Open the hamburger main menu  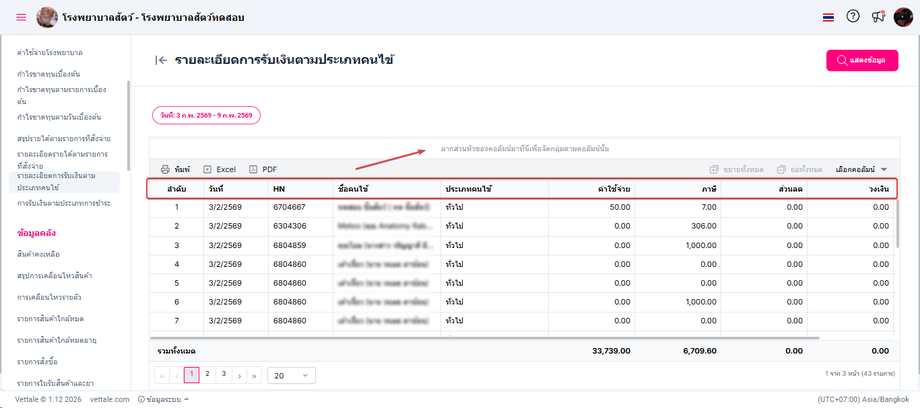click(21, 17)
